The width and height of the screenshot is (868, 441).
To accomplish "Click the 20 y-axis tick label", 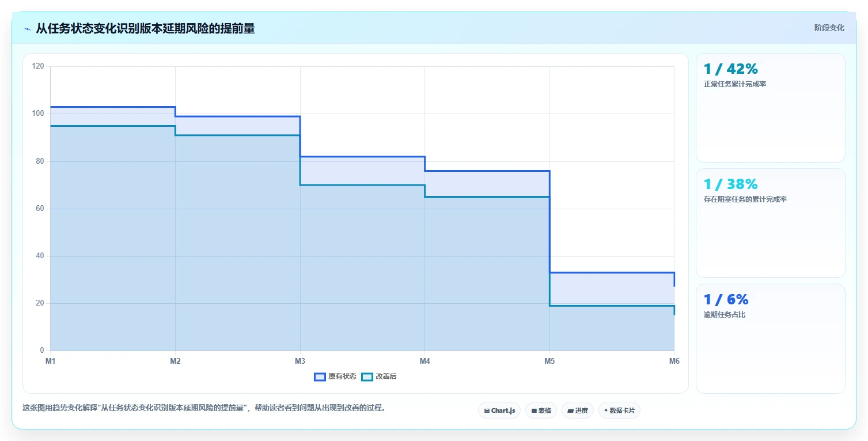I will point(40,303).
